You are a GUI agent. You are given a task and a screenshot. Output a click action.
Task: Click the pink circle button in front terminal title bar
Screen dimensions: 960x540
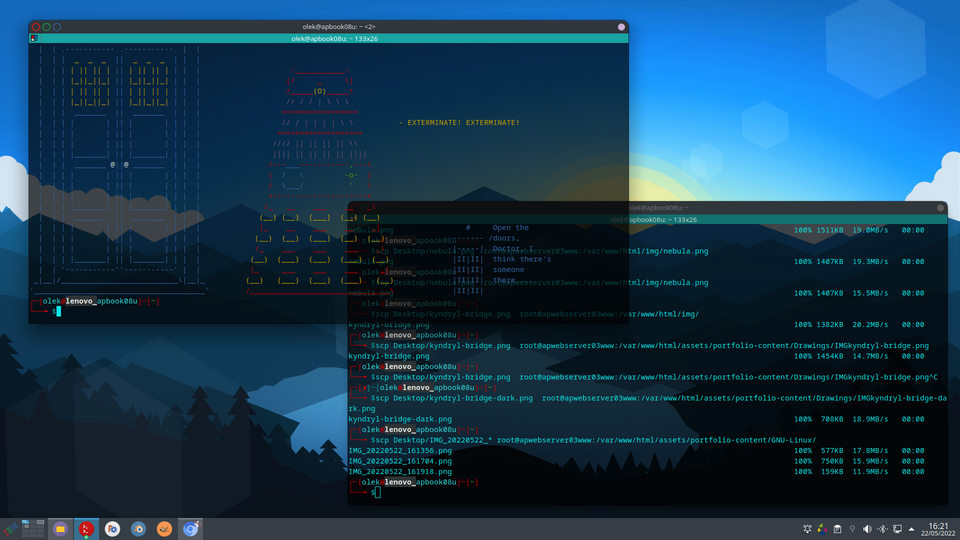pos(621,27)
